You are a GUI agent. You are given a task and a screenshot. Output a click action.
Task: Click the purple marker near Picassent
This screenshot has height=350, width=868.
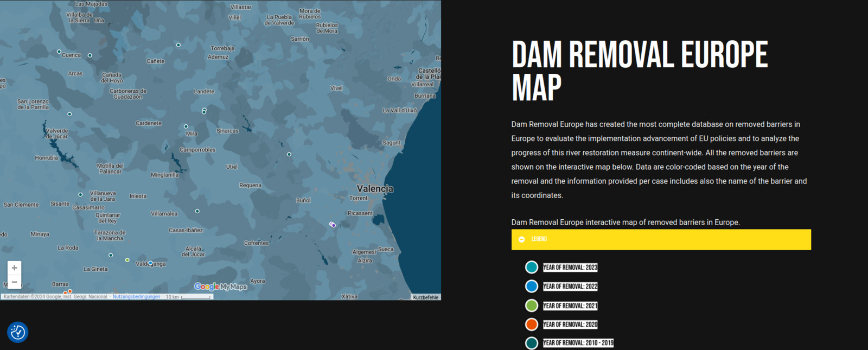[x=333, y=225]
